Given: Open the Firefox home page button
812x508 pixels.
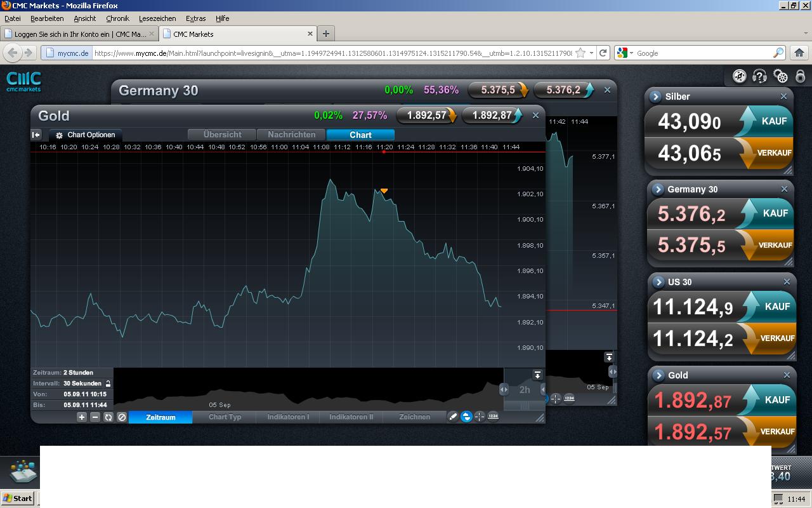Looking at the screenshot, I should (799, 53).
